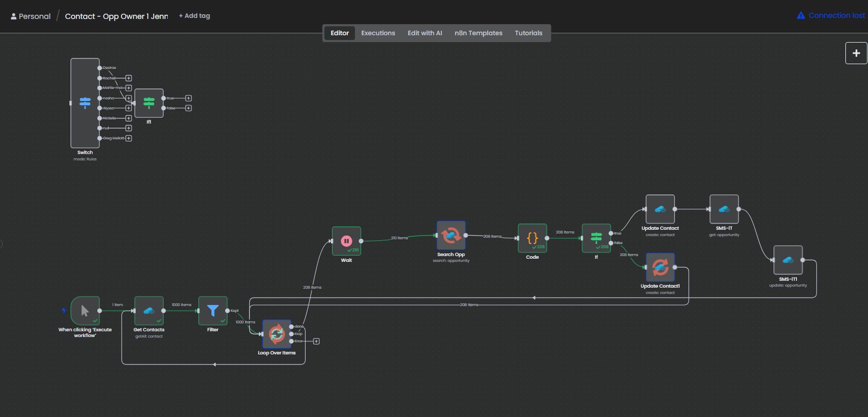The height and width of the screenshot is (417, 868).
Task: Open the Personal project link
Action: 31,16
